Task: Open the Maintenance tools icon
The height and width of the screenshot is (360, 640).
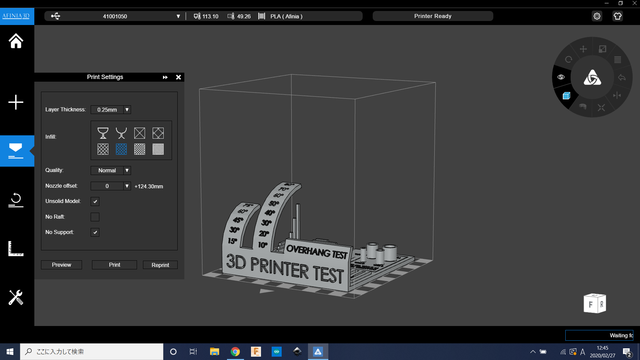Action: tap(16, 298)
